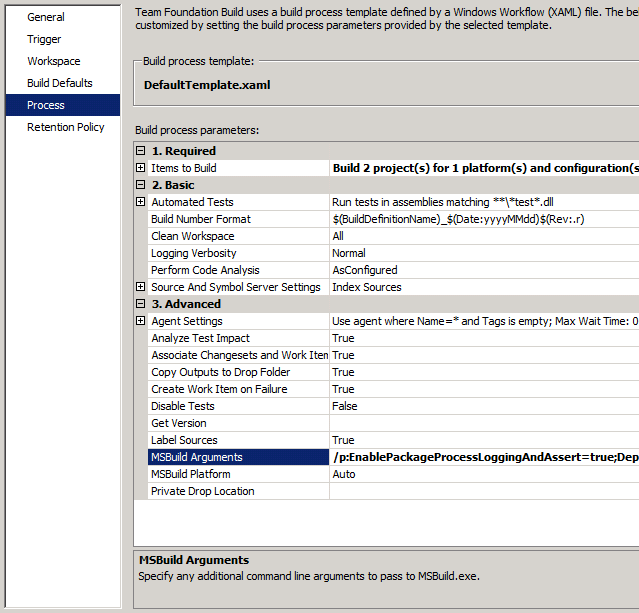Select the Clean Workspace property
639x613 pixels.
pyautogui.click(x=238, y=236)
